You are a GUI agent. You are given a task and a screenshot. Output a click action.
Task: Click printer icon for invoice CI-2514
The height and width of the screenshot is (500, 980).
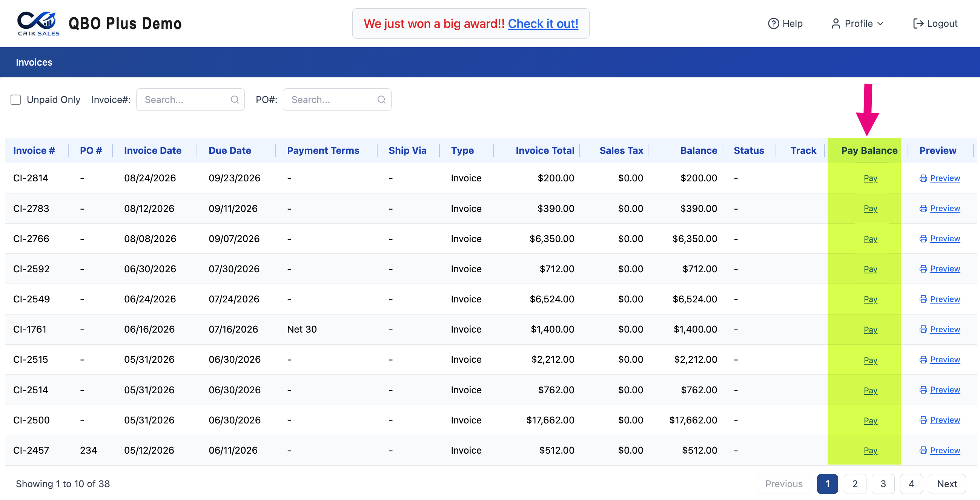coord(923,390)
